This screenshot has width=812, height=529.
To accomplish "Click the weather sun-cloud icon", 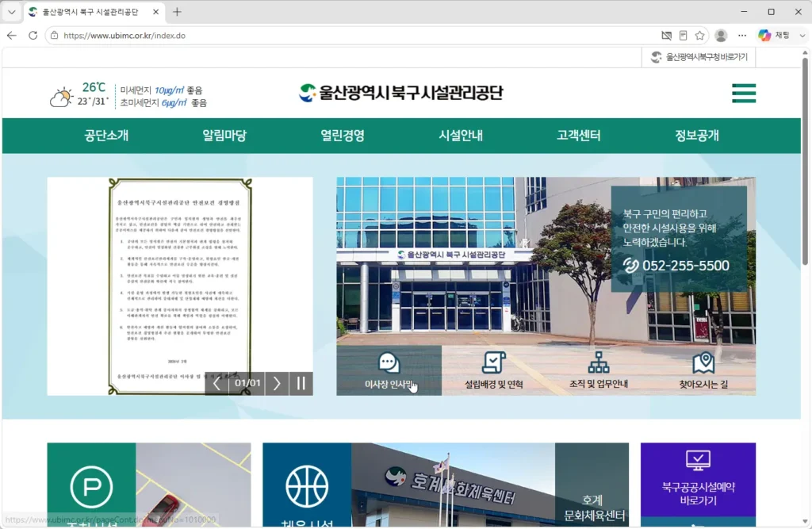I will point(62,97).
